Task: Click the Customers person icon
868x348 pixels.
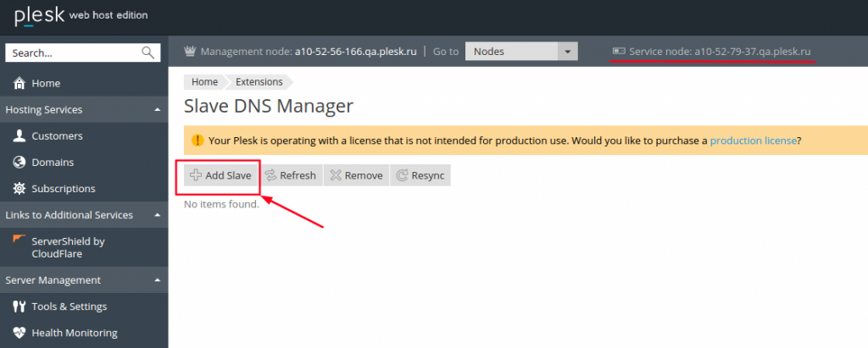Action: click(19, 136)
